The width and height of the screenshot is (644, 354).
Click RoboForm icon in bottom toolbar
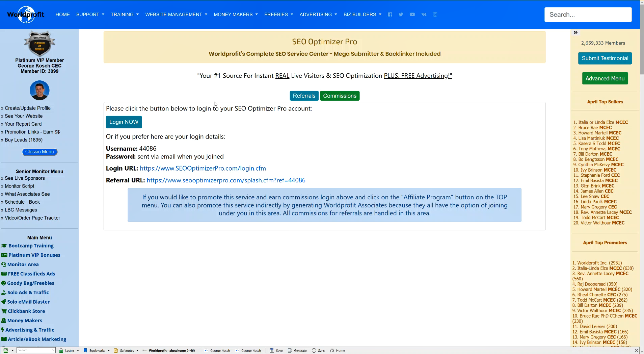(x=5, y=350)
